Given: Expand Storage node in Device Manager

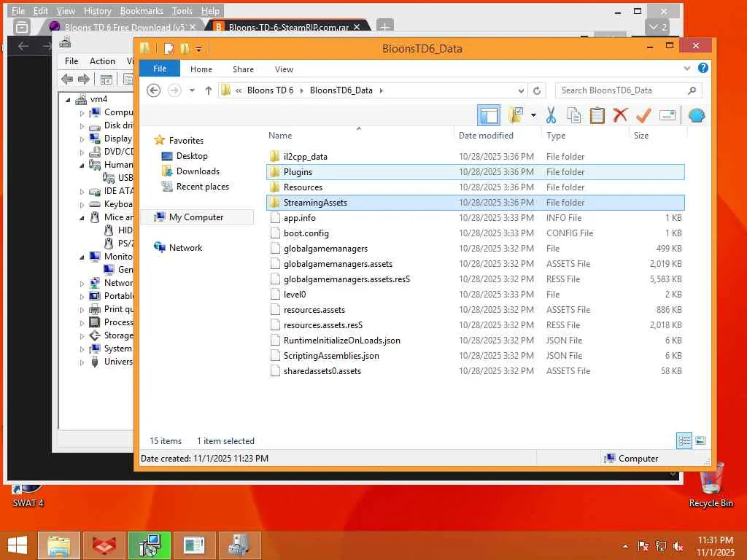Looking at the screenshot, I should pyautogui.click(x=82, y=336).
